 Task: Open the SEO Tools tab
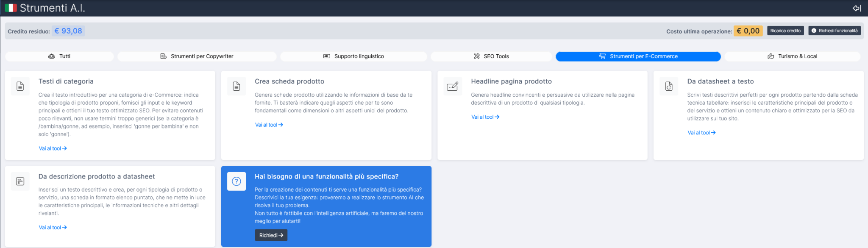click(491, 56)
